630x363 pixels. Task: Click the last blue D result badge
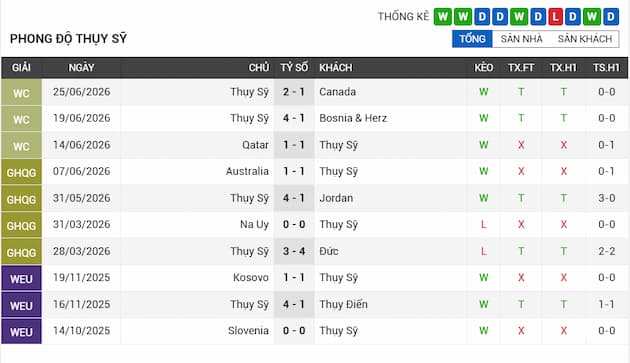(x=611, y=17)
